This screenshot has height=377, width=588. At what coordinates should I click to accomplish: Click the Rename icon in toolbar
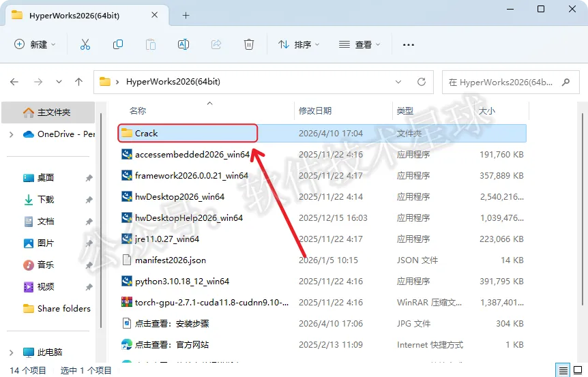[x=183, y=44]
